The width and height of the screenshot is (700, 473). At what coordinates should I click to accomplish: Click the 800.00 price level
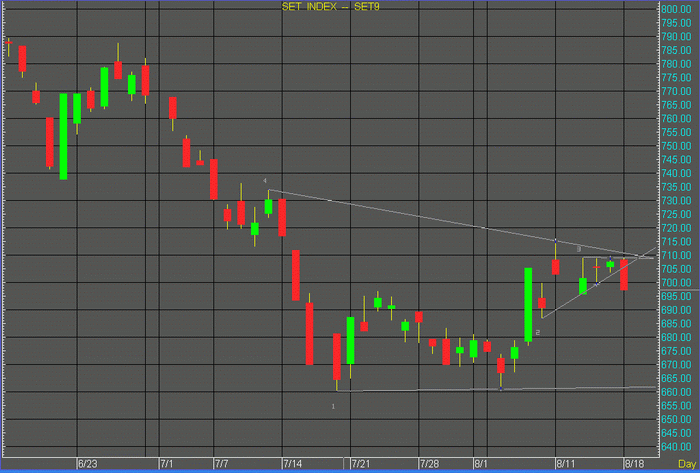(676, 9)
